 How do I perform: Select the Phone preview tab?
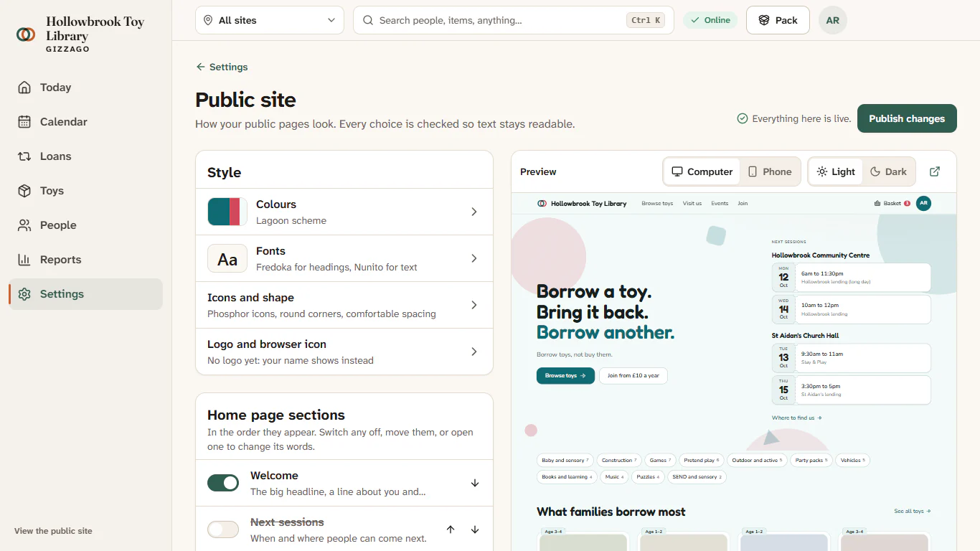click(x=770, y=171)
